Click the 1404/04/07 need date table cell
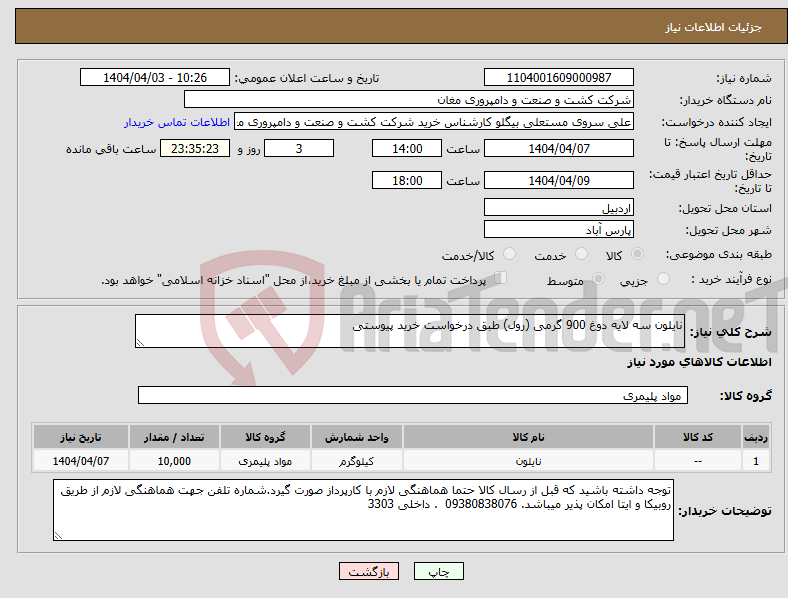Image resolution: width=788 pixels, height=598 pixels. click(x=81, y=461)
